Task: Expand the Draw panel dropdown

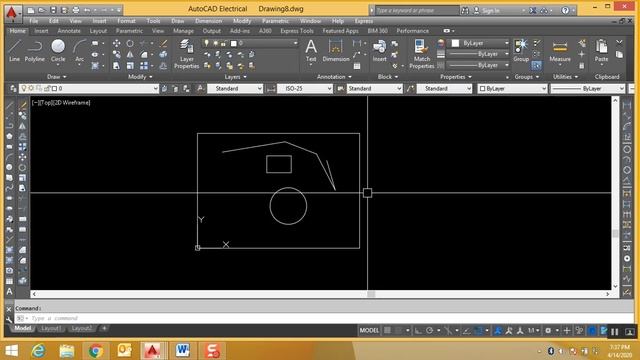Action: (x=57, y=77)
